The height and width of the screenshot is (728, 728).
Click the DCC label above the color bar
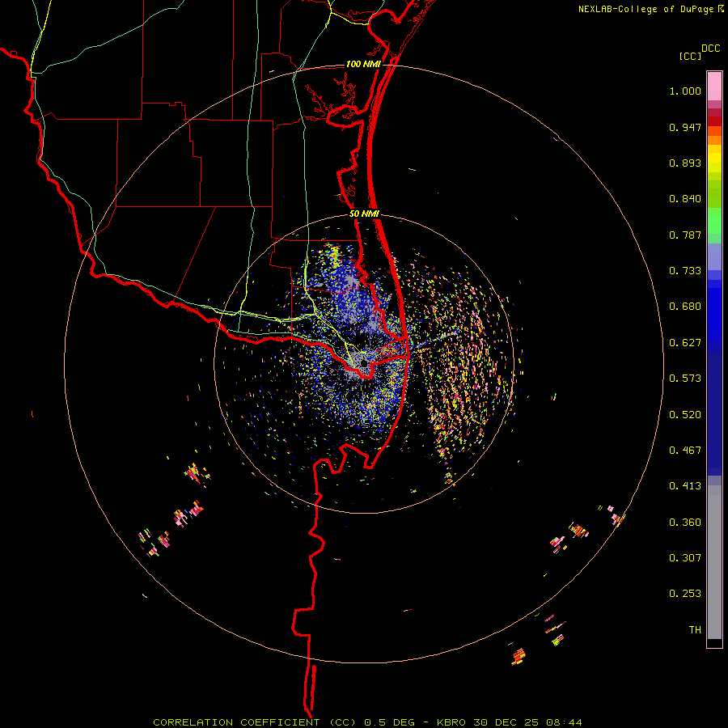click(x=711, y=49)
